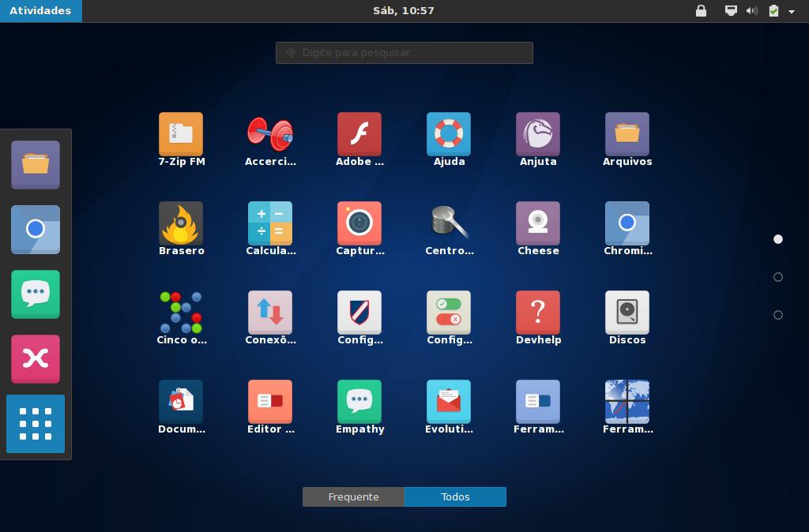Go to second page indicator dot

(778, 277)
